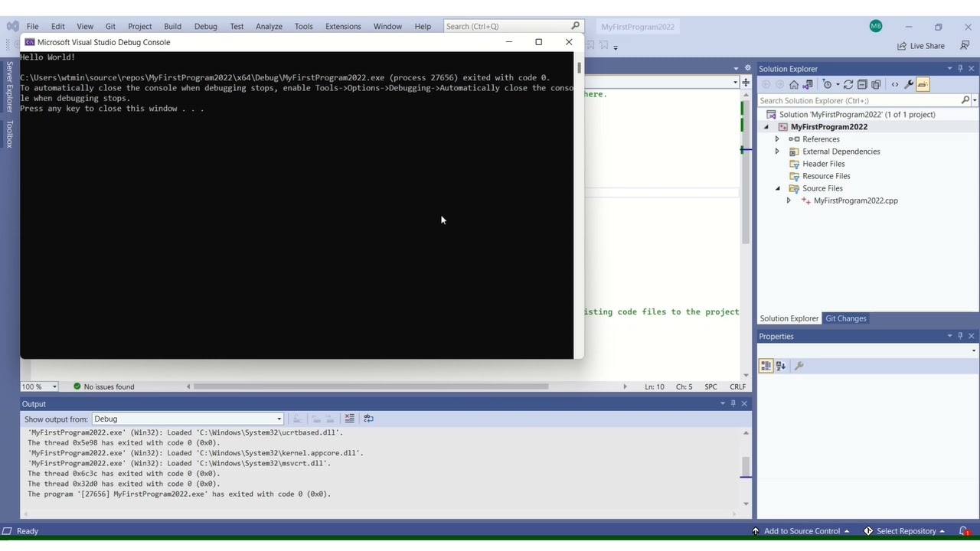This screenshot has height=551, width=980.
Task: Open the Edit menu
Action: point(57,26)
